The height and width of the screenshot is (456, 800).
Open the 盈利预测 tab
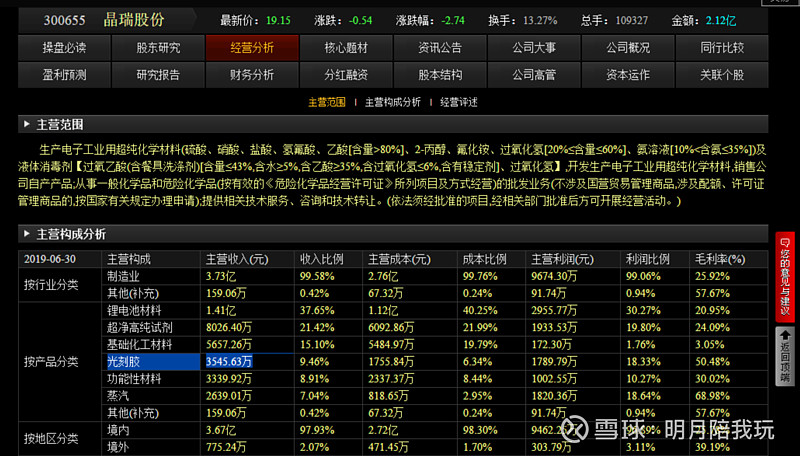(64, 75)
